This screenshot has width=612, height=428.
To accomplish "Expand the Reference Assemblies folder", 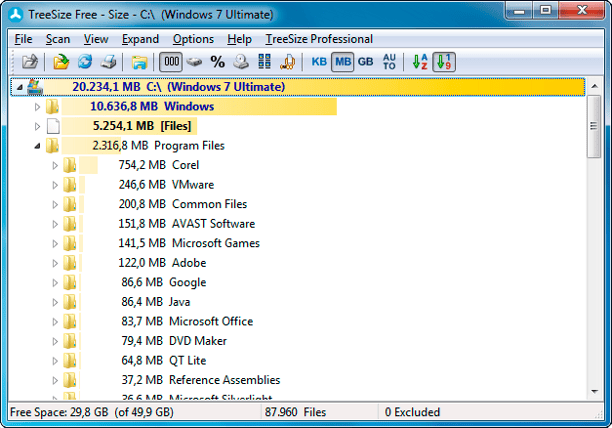I will coord(55,380).
